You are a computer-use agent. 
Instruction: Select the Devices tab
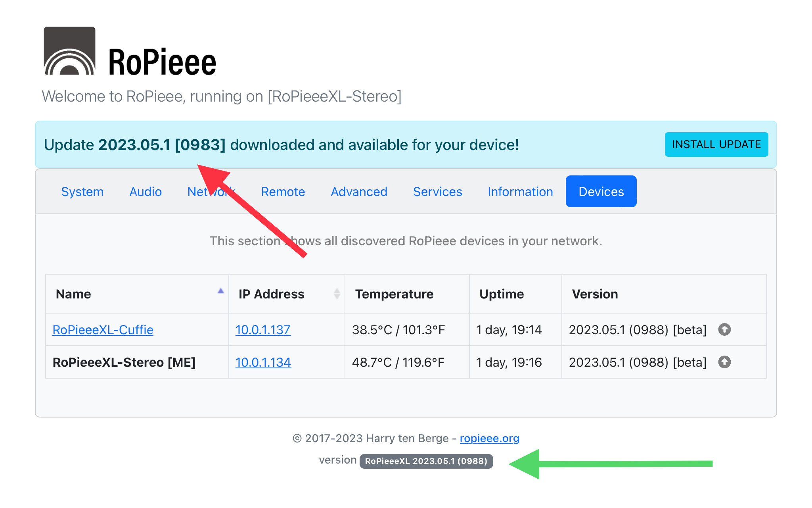(601, 192)
